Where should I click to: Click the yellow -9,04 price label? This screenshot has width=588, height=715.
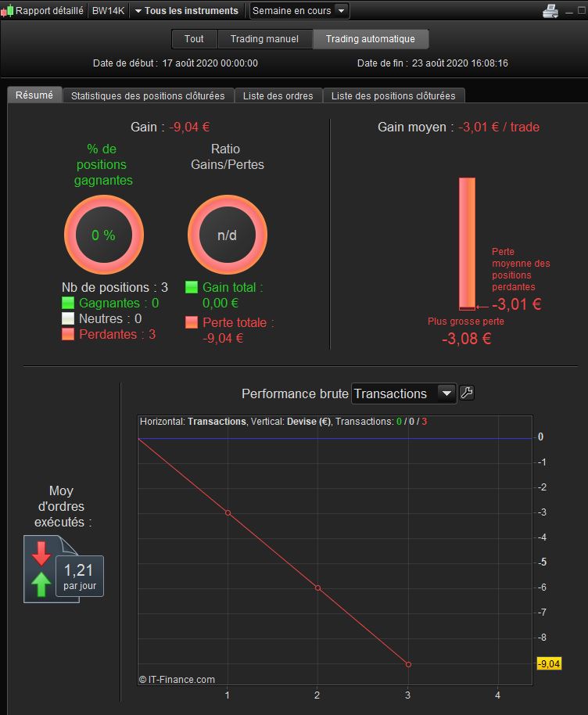point(549,664)
